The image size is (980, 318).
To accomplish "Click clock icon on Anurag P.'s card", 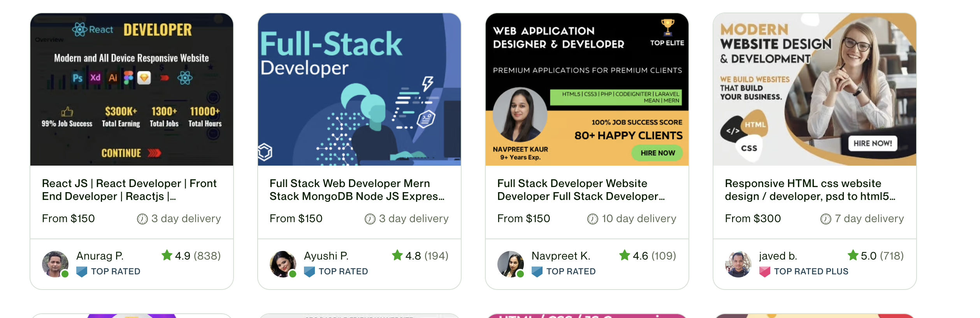I will point(142,219).
